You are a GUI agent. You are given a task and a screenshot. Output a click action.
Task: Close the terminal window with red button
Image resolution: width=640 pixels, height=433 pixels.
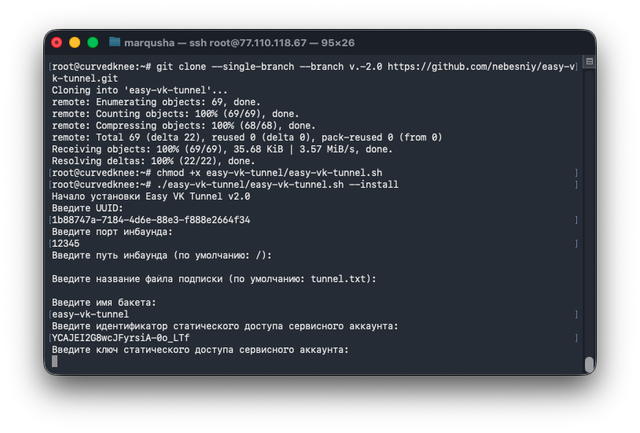[x=57, y=42]
